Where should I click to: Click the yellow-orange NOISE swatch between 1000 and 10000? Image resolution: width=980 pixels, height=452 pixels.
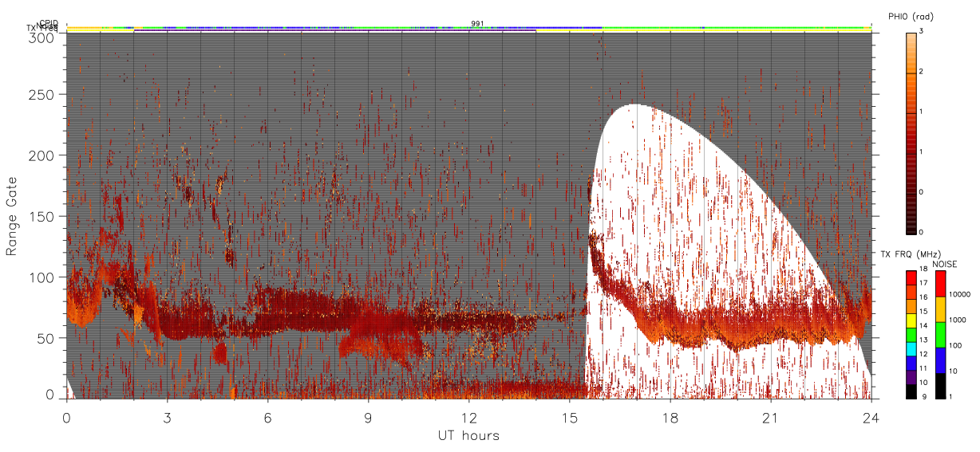coord(941,309)
